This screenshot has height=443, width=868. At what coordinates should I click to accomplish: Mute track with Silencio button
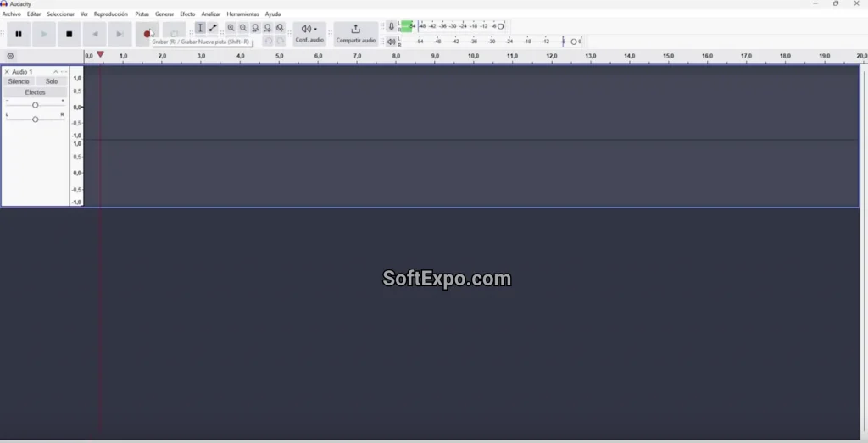[x=19, y=81]
